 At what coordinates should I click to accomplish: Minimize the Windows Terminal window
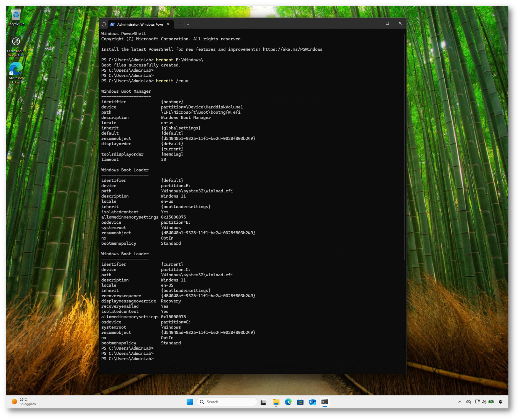[375, 23]
